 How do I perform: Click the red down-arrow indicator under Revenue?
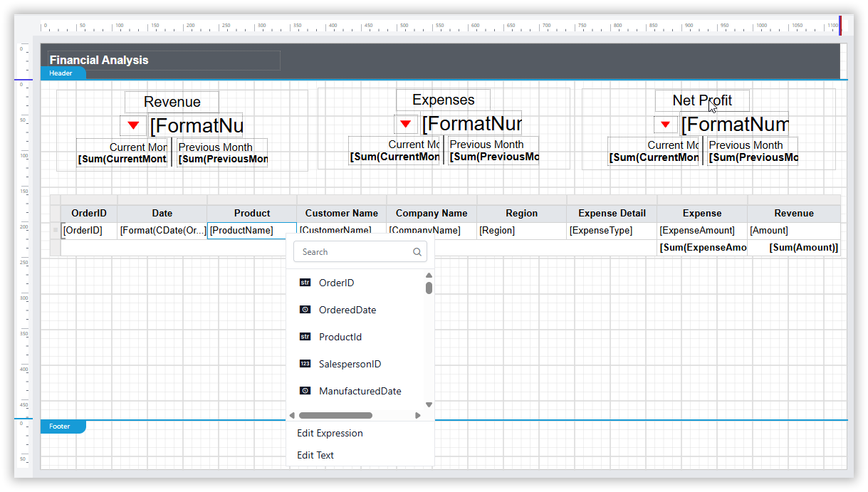(x=133, y=125)
